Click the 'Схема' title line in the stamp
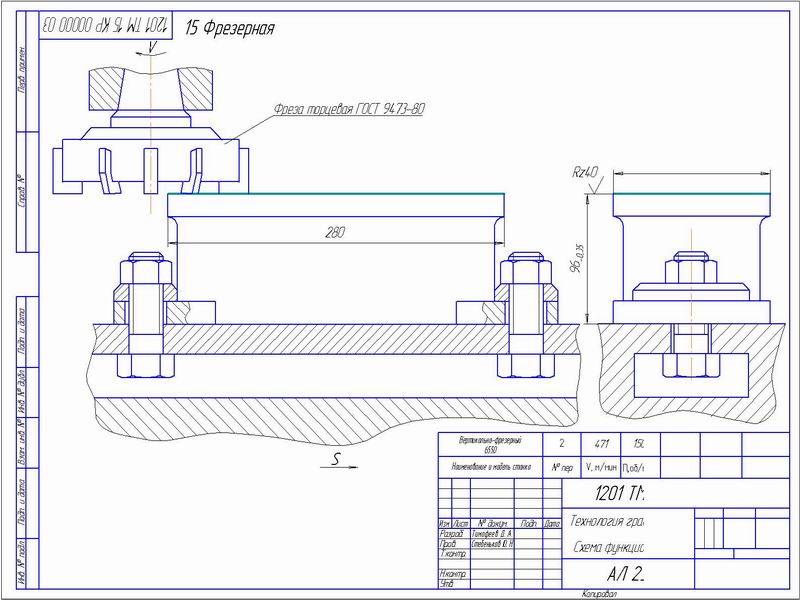Screen dimensions: 800x600 click(608, 547)
